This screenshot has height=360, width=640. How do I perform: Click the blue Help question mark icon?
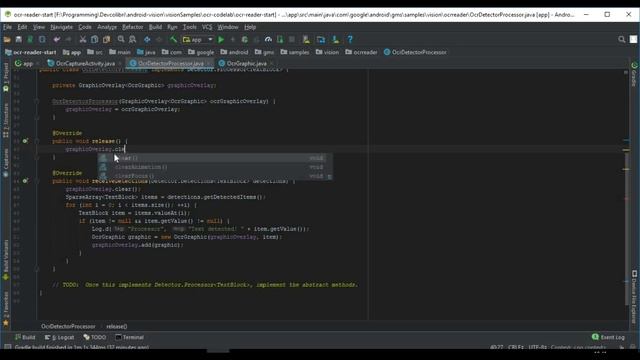coord(350,40)
